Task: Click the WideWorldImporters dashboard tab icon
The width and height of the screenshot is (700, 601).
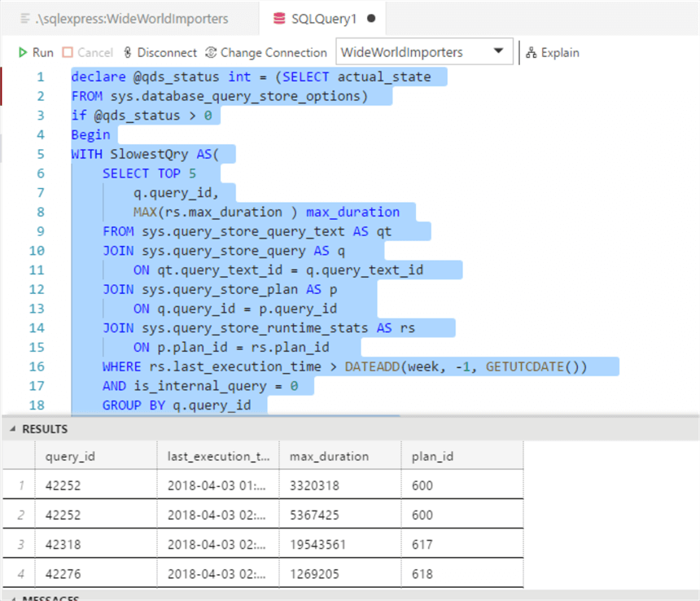Action: coord(26,18)
